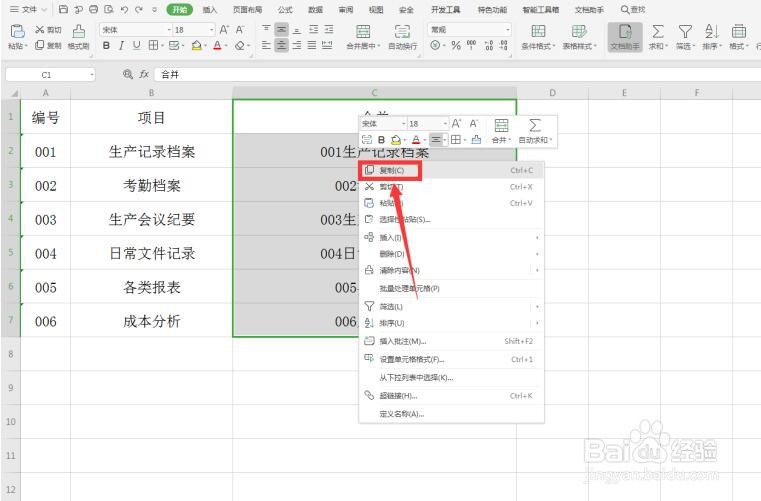Click the Cut (剪切) scissors button in ribbon
The image size is (761, 501).
[48, 30]
